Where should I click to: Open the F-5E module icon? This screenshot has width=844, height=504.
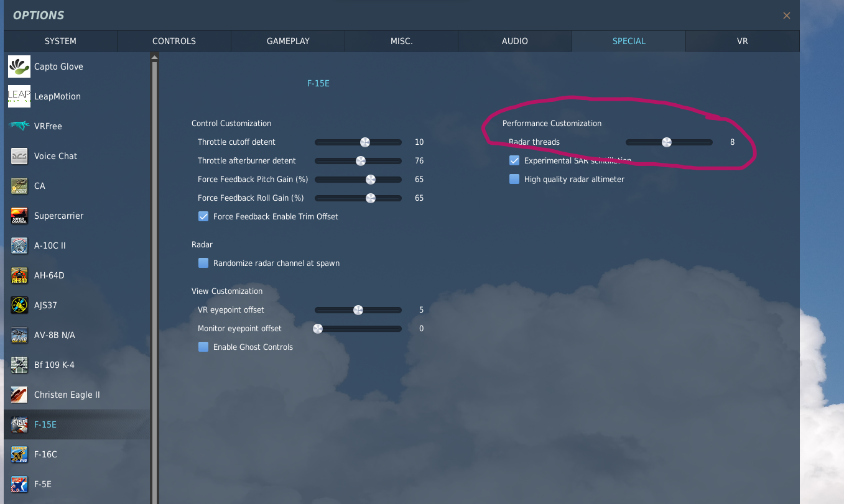tap(19, 484)
